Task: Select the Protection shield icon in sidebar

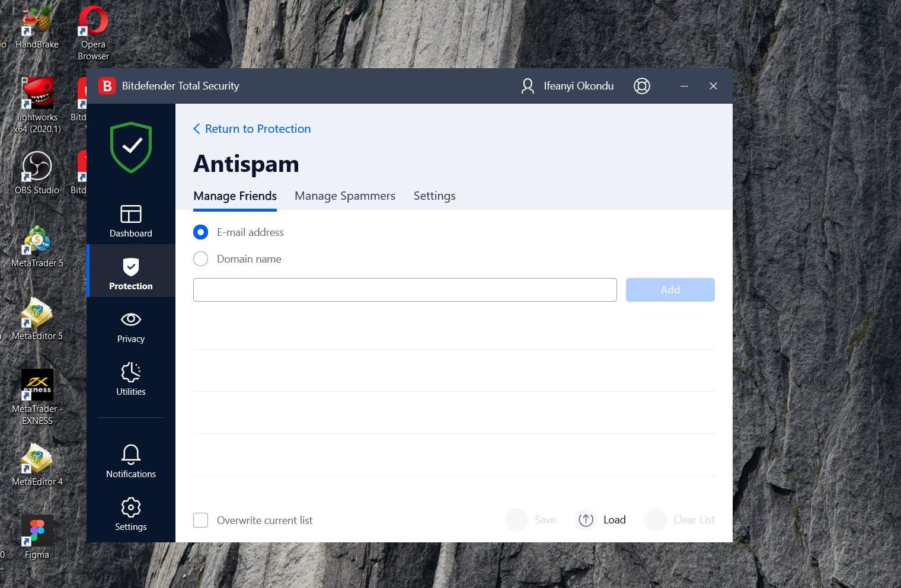Action: click(x=130, y=267)
